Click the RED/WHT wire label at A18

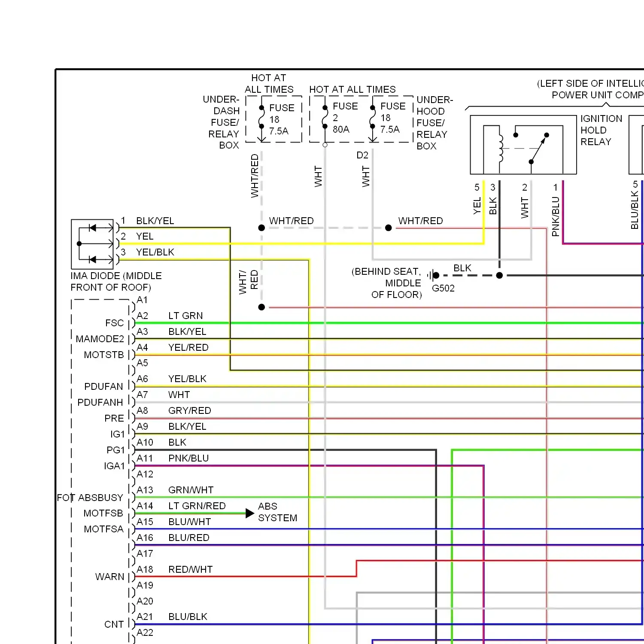tap(191, 569)
